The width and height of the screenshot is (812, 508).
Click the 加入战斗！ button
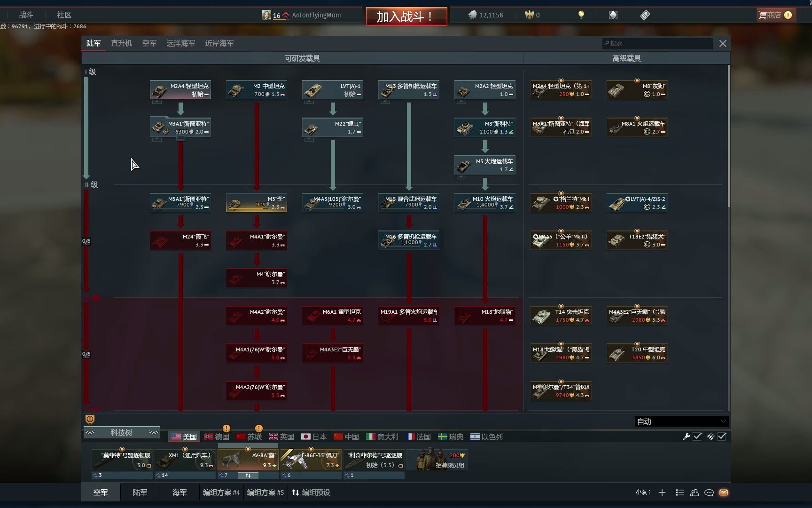pyautogui.click(x=406, y=16)
